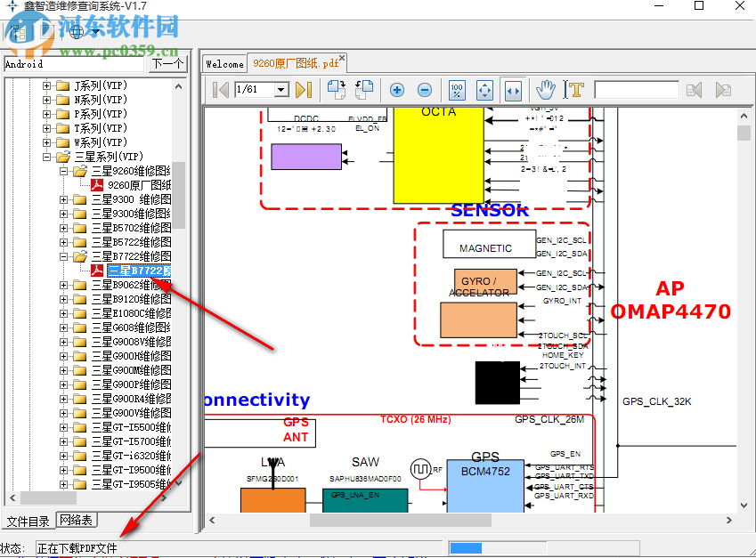This screenshot has width=756, height=558.
Task: Collapse the 三星系列(VIP) folder
Action: (47, 157)
